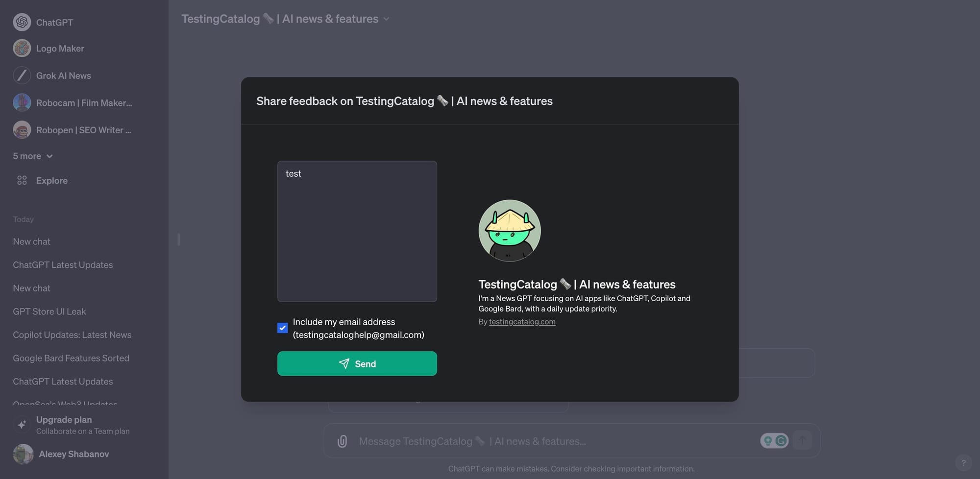The height and width of the screenshot is (479, 980).
Task: Click the Grammarly extension icon in message box
Action: click(781, 441)
